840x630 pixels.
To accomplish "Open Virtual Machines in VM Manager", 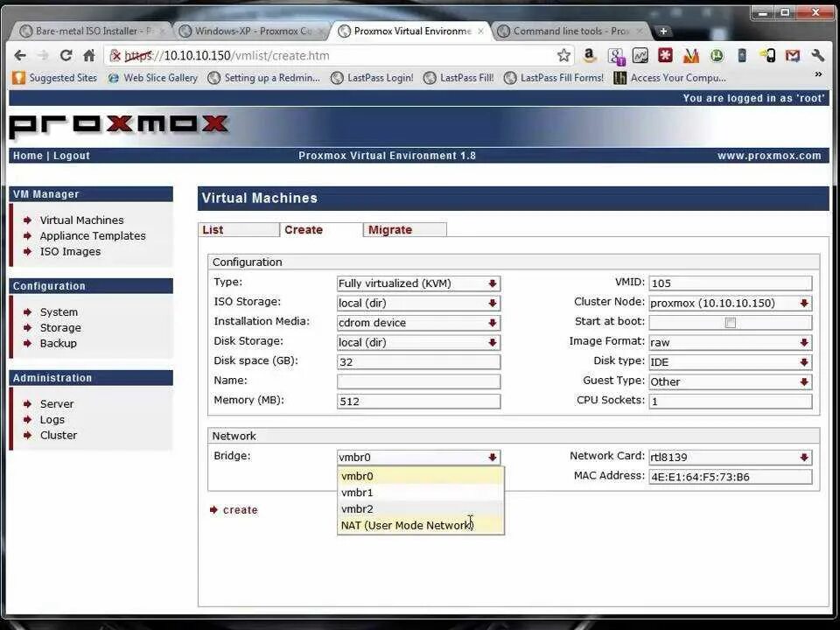I will tap(82, 220).
